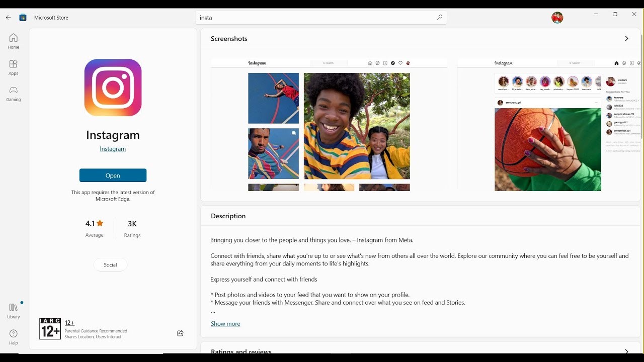The width and height of the screenshot is (644, 362).
Task: Click the Instagram publisher link
Action: pyautogui.click(x=113, y=149)
